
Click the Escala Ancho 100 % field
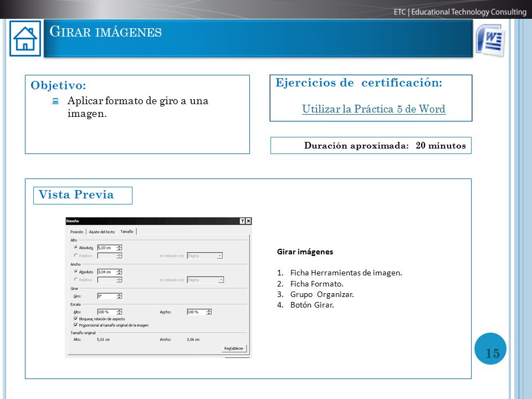pos(196,312)
